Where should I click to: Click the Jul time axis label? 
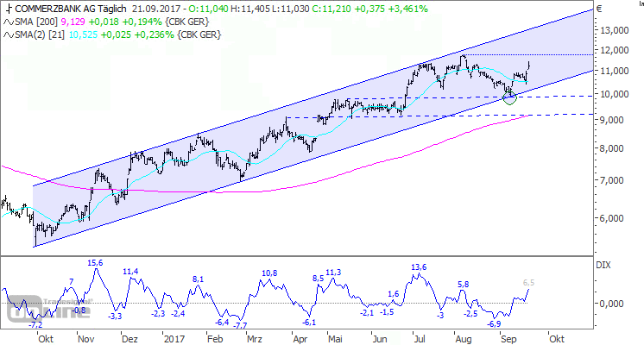coord(420,339)
